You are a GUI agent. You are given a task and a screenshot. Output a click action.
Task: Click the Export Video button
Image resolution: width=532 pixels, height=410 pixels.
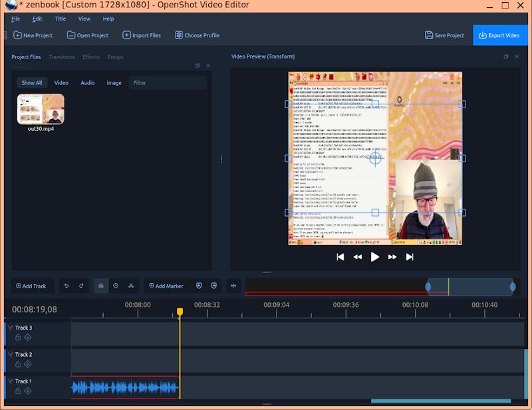[499, 35]
